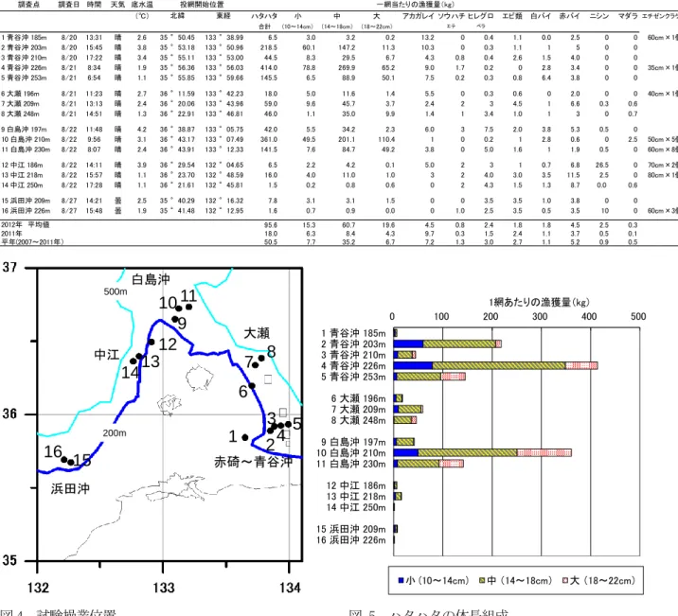
Task: Click the yellow 中 (14〜18cm) legend swatch
Action: (482, 580)
